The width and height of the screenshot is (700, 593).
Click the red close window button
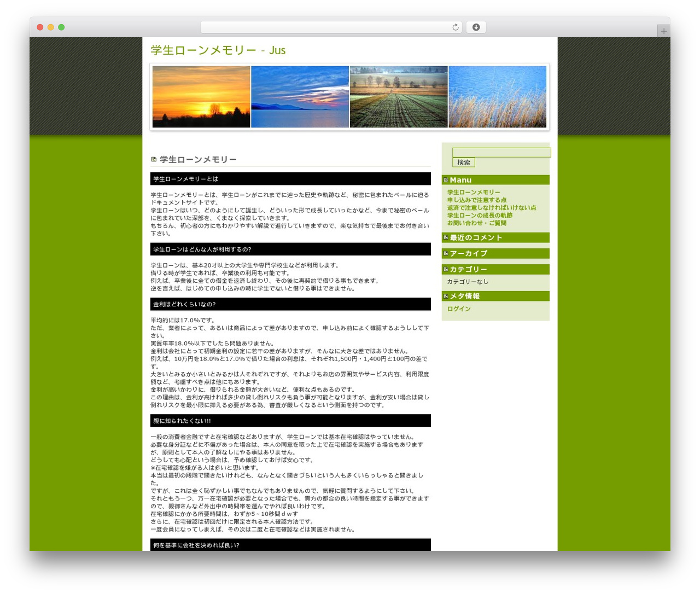[x=40, y=27]
